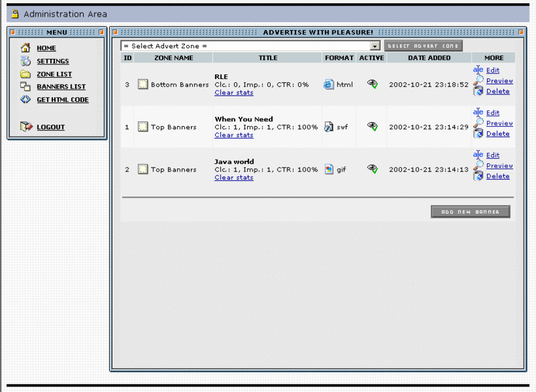Clear stats for When You Need banner
Viewport: 536px width, 392px height.
pos(234,135)
